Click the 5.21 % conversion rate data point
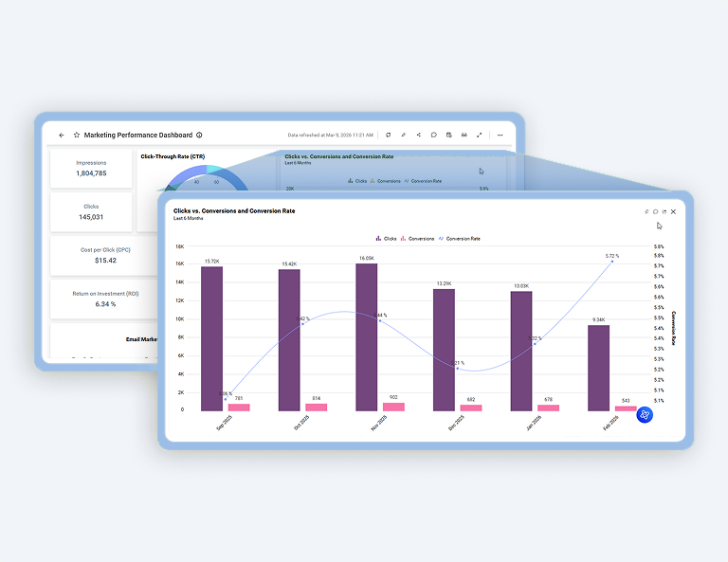 457,369
